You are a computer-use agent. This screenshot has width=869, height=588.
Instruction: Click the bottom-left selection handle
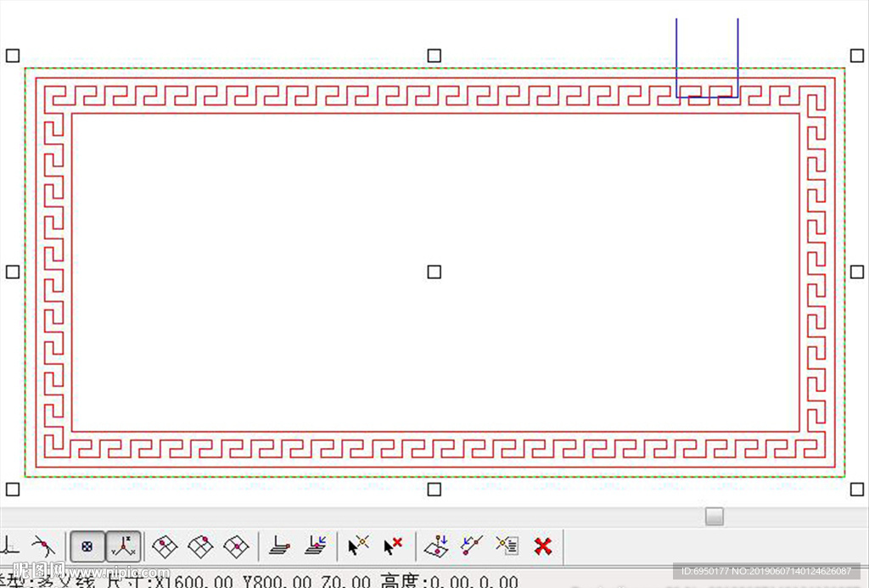click(x=13, y=490)
